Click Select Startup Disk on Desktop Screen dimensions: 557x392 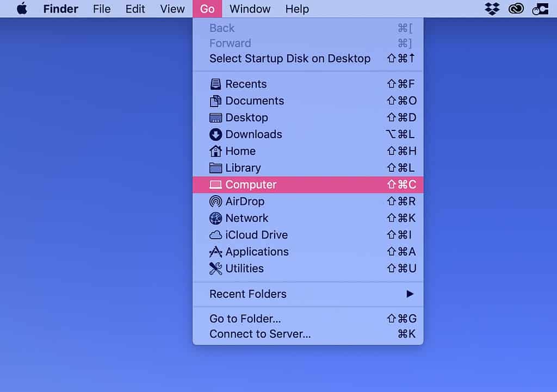[290, 58]
